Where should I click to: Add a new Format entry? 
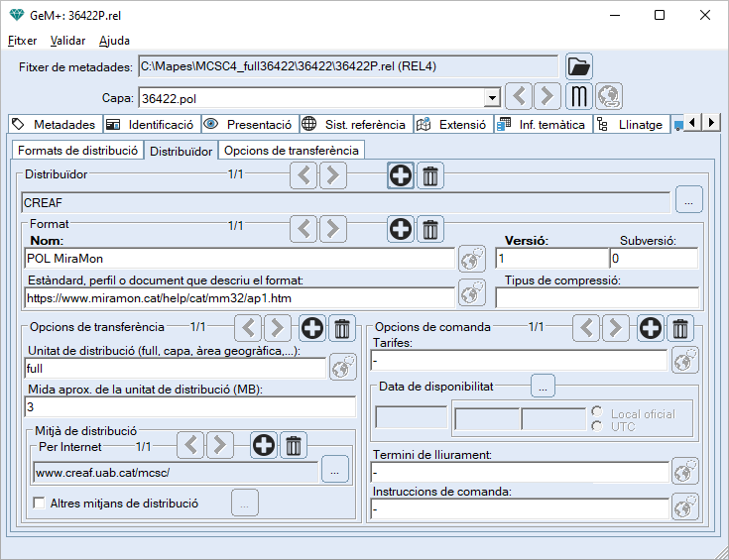(401, 229)
